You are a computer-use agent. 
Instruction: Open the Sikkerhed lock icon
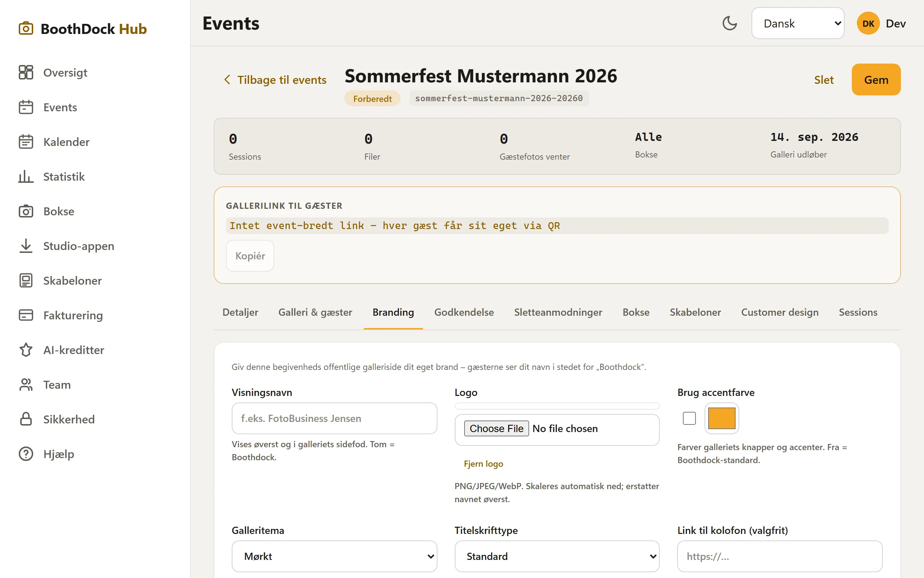pos(26,419)
